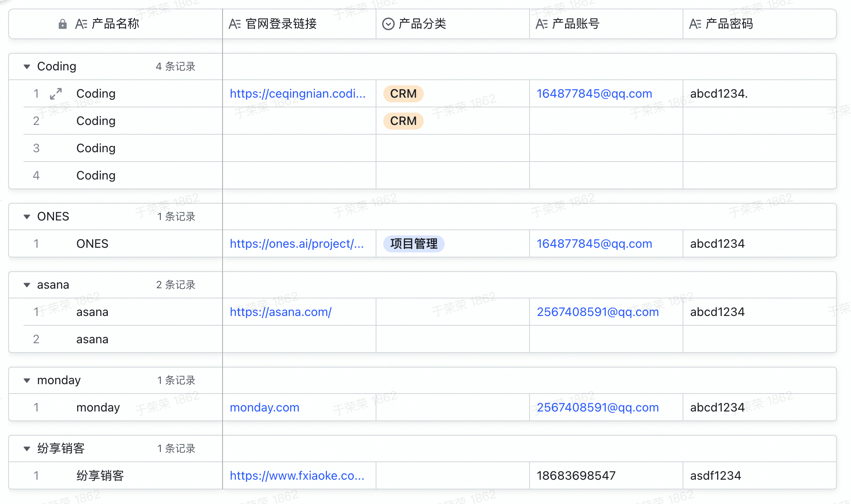Open the monday.com link
851x504 pixels.
264,408
